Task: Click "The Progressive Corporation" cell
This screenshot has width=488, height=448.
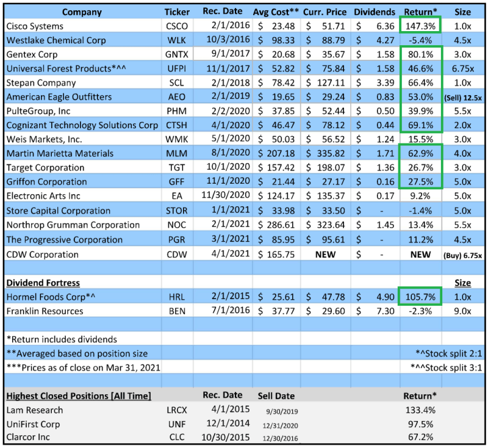Action: click(65, 240)
